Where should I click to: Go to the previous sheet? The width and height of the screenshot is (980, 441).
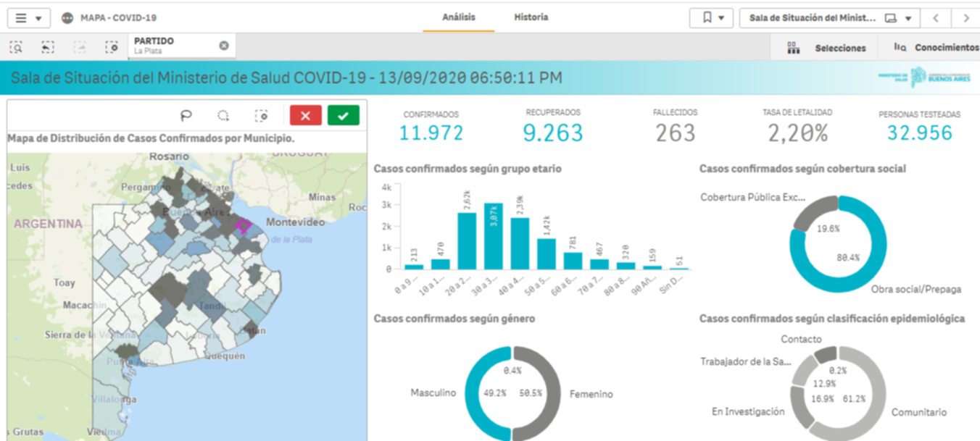(x=937, y=18)
